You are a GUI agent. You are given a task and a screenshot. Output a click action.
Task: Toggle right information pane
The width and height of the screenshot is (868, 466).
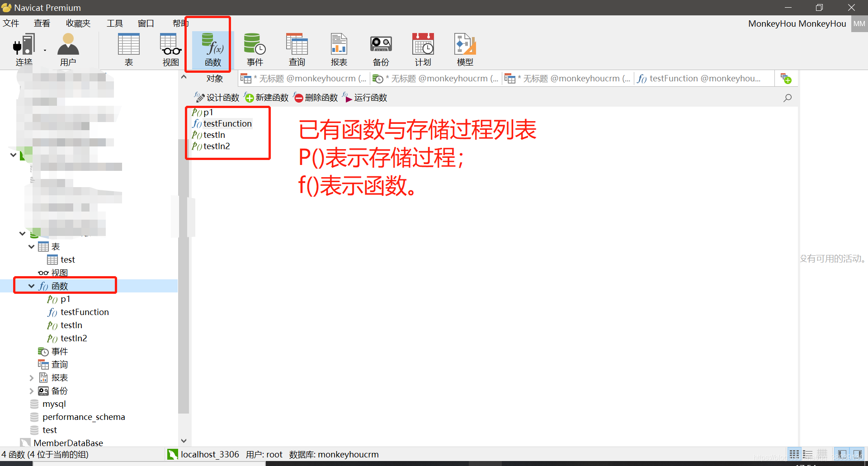857,454
